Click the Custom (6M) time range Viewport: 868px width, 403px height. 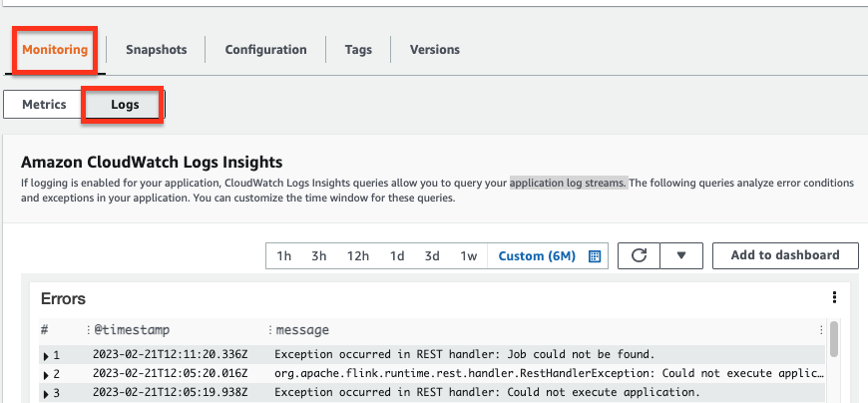pyautogui.click(x=537, y=256)
